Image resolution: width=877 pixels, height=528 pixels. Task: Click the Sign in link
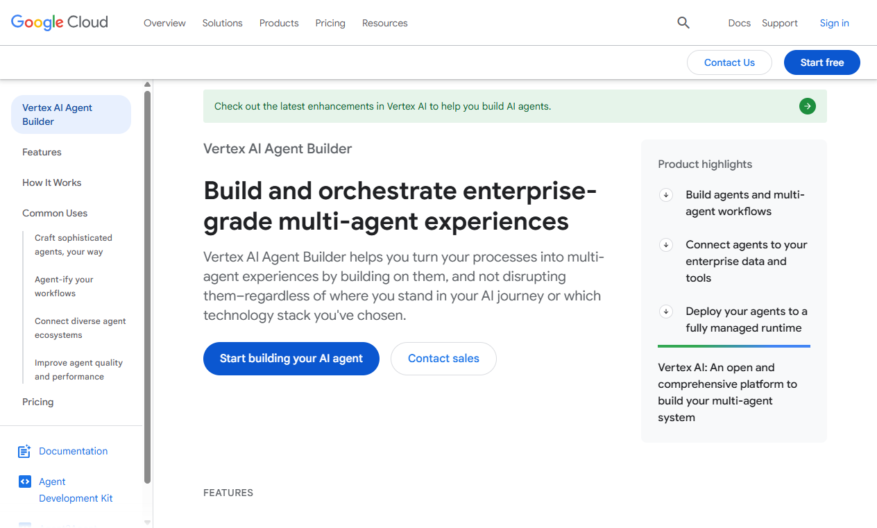click(x=834, y=23)
